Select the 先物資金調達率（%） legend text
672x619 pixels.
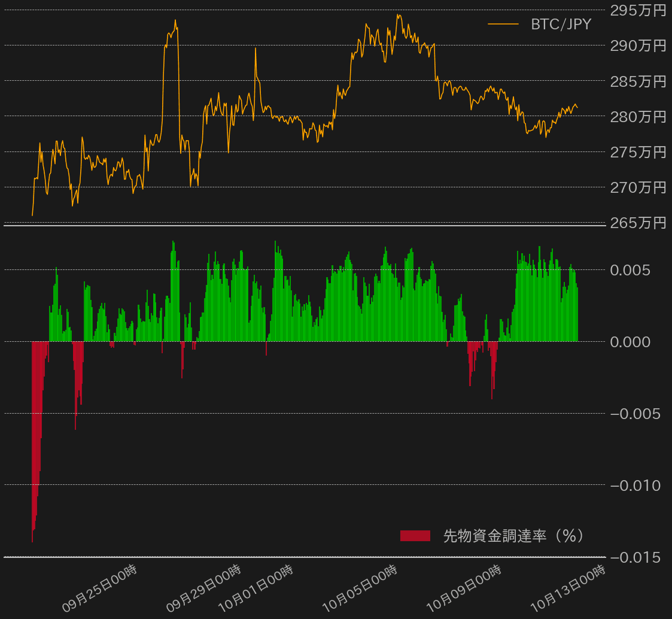coord(513,536)
